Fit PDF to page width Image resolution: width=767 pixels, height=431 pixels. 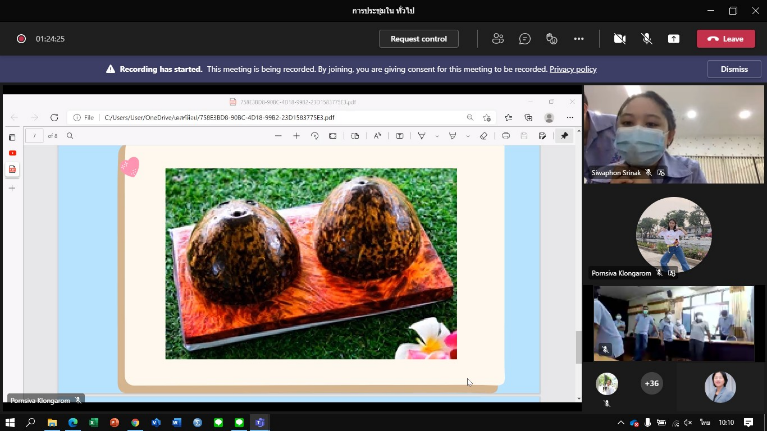point(333,136)
